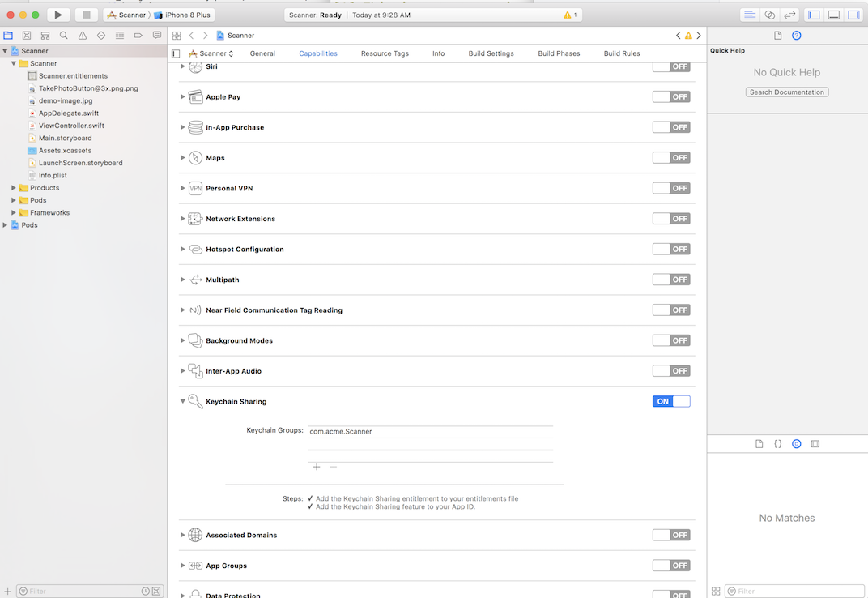Screen dimensions: 868x598
Task: Open the Media library
Action: click(x=815, y=444)
